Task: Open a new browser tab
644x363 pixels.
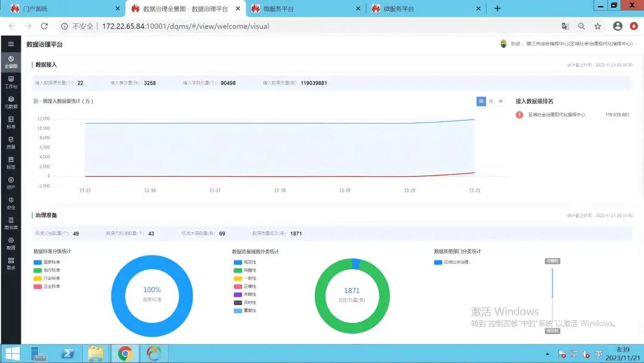Action: [497, 8]
